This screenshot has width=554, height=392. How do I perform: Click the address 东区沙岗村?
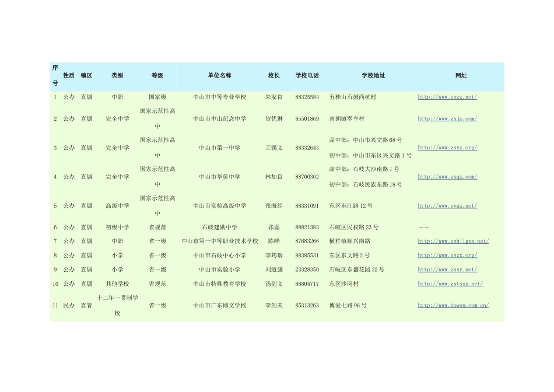click(344, 284)
